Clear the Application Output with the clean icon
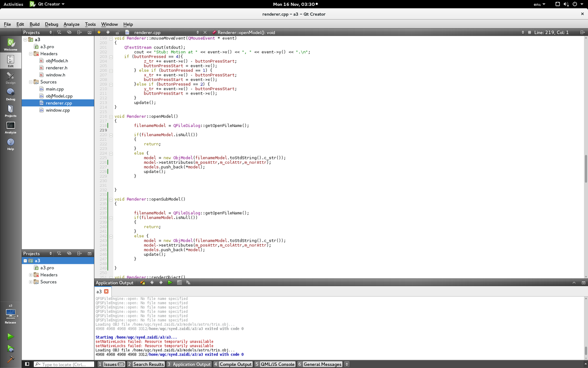This screenshot has width=588, height=368. [x=142, y=283]
